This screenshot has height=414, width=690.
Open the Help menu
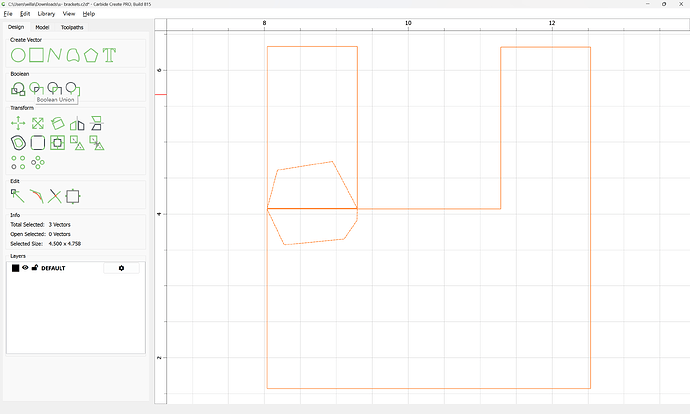click(89, 14)
